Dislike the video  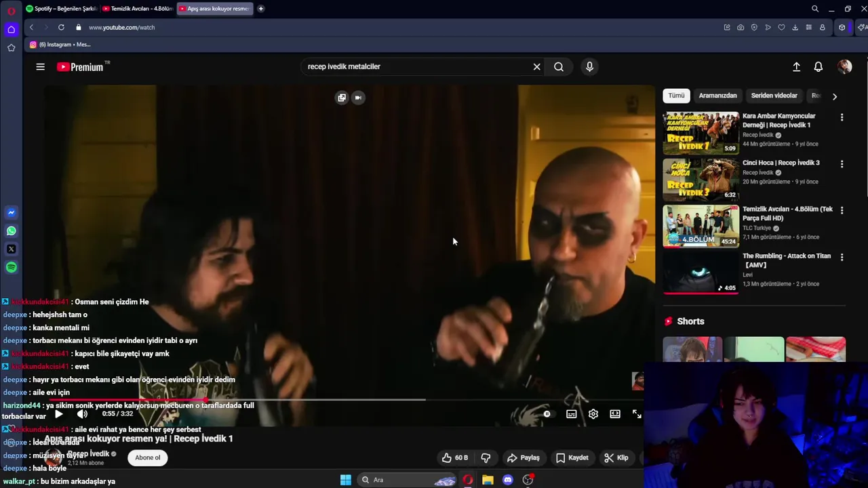[x=486, y=457]
